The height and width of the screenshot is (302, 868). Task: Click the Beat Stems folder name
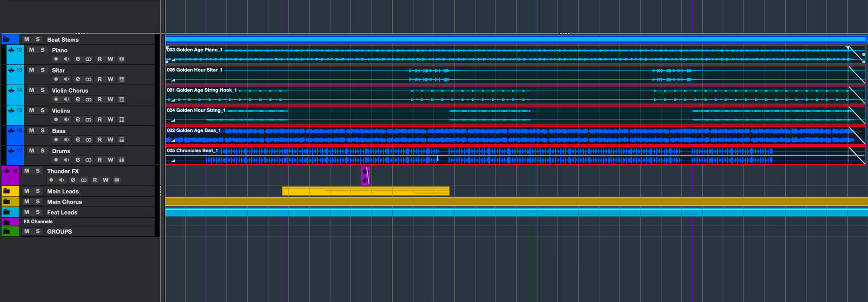coord(63,40)
